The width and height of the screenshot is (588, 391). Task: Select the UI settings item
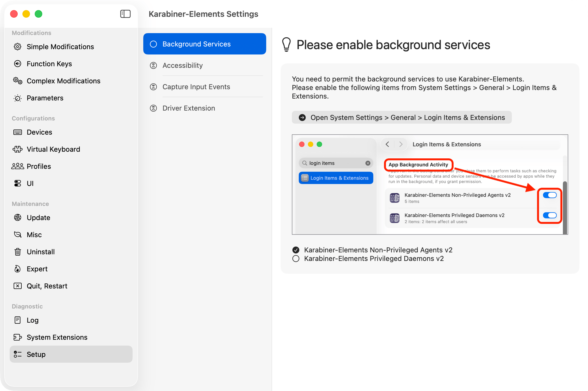click(71, 183)
